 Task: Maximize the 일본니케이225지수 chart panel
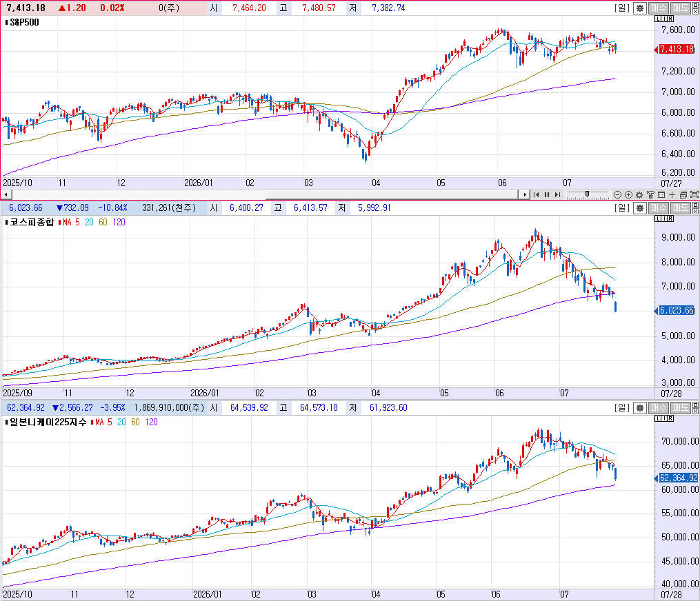[x=696, y=405]
